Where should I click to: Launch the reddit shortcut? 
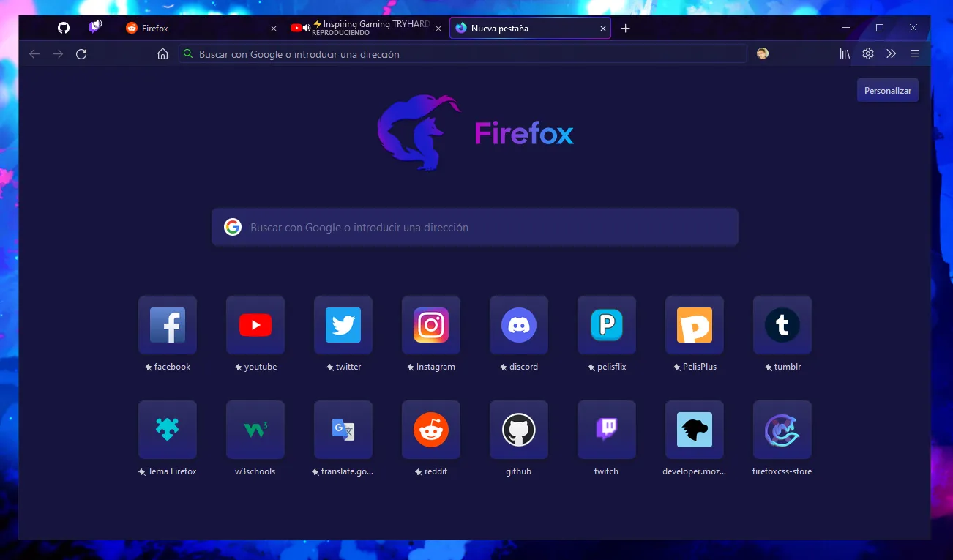(431, 430)
